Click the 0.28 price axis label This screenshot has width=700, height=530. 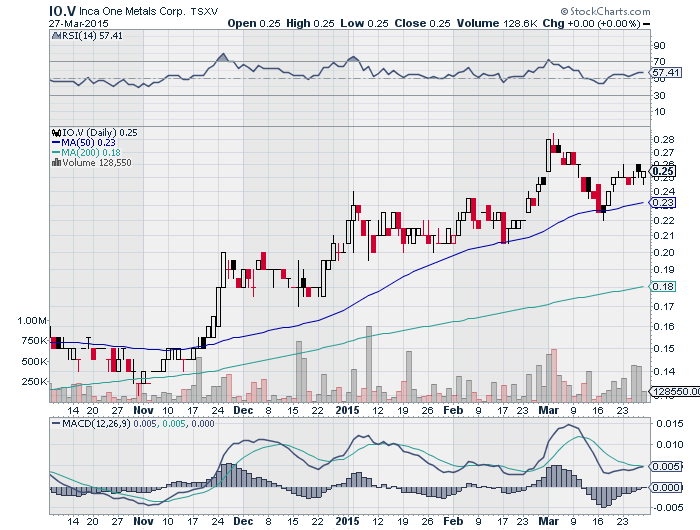coord(664,139)
